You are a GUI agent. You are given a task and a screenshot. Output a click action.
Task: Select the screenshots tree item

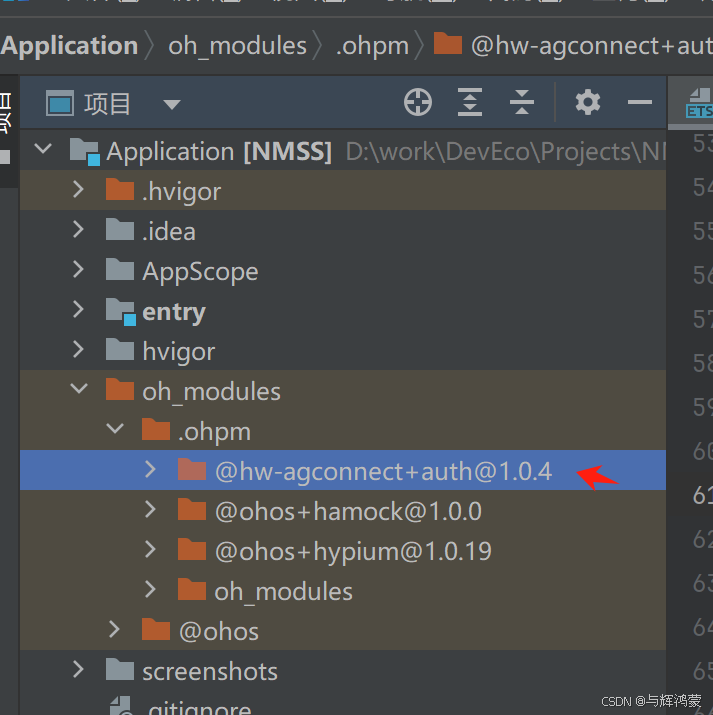point(343,670)
